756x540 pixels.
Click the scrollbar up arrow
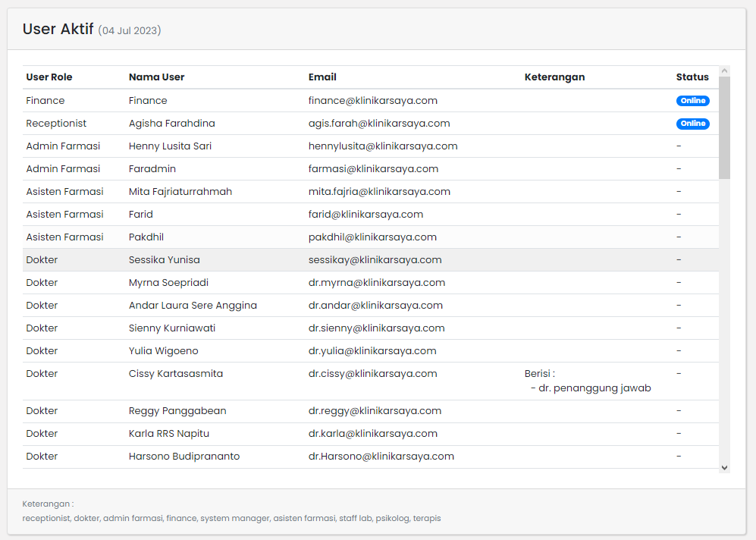point(724,71)
